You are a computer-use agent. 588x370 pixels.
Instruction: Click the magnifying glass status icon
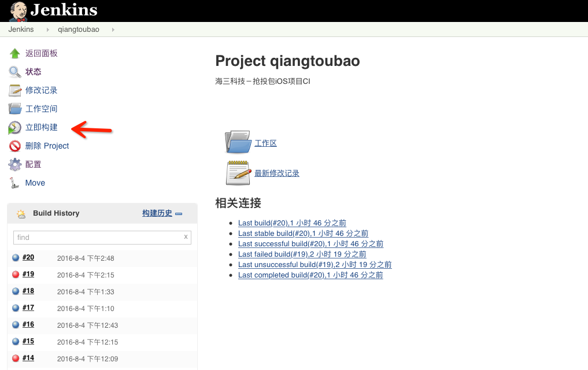click(x=15, y=72)
